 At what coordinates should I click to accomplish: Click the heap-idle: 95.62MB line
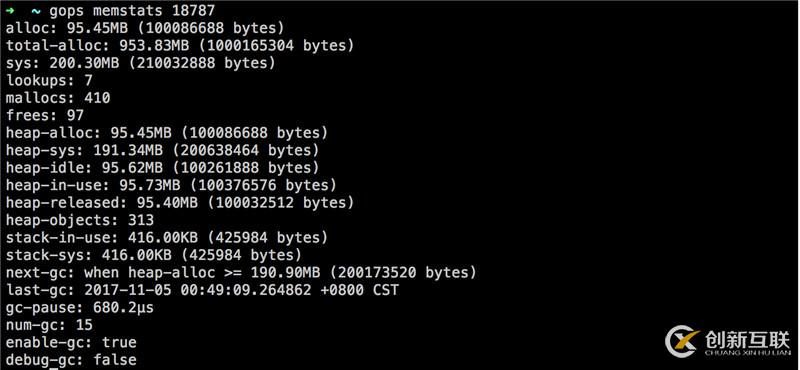click(x=162, y=168)
